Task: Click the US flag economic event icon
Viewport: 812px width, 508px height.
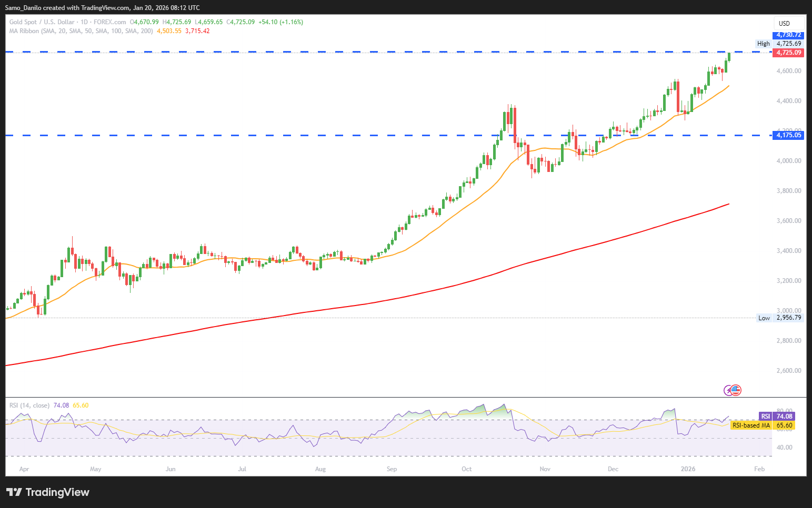Action: click(736, 390)
